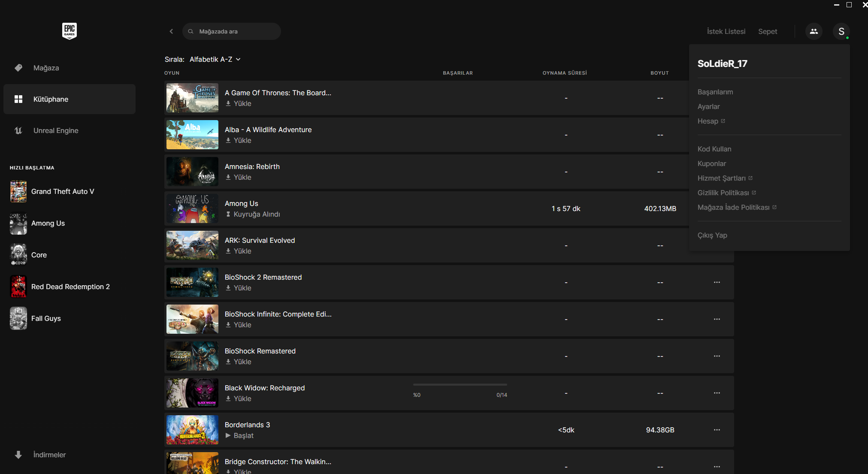
Task: Open Kuponlar in profile menu
Action: (x=712, y=163)
